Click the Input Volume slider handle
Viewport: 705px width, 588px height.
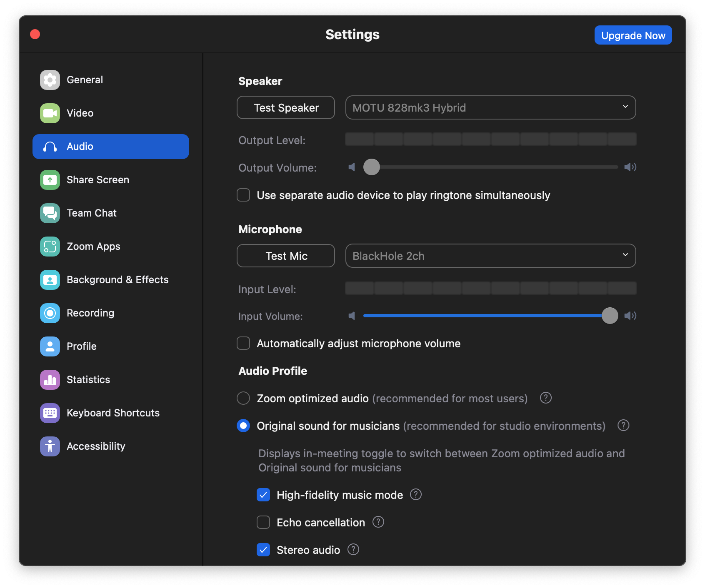click(610, 316)
